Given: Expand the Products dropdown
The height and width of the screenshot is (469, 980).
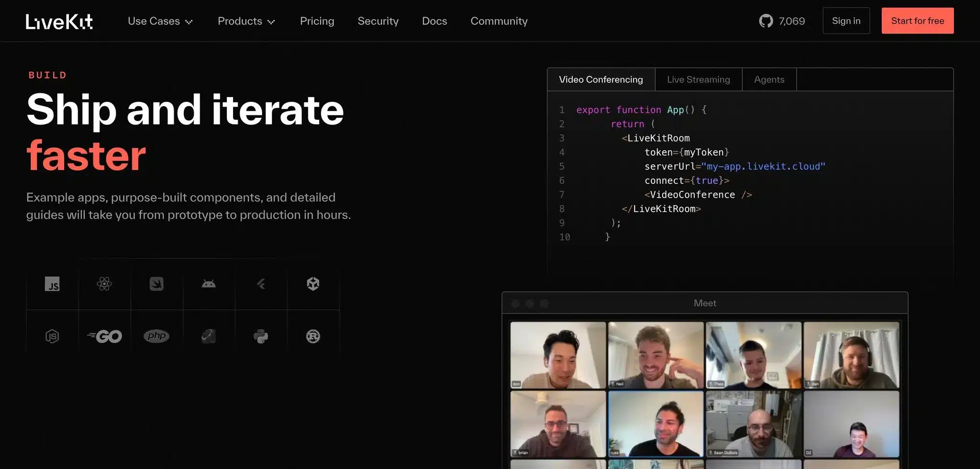Looking at the screenshot, I should click(x=246, y=21).
